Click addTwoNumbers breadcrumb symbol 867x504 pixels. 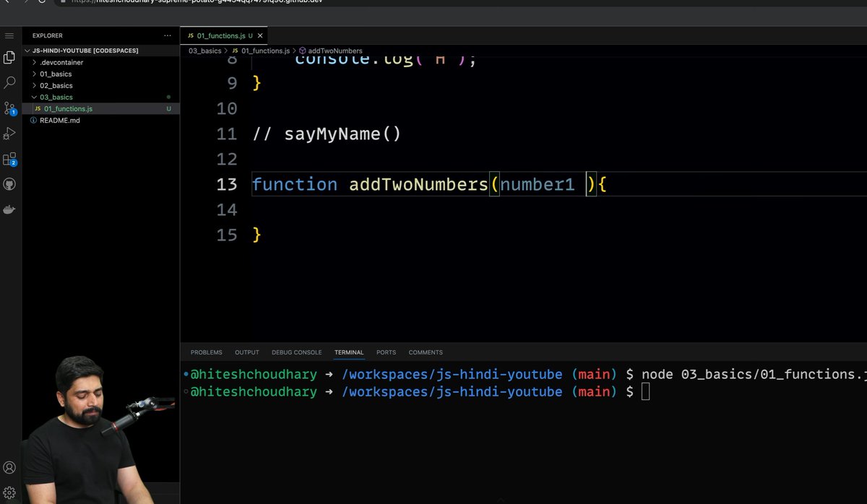[x=330, y=51]
